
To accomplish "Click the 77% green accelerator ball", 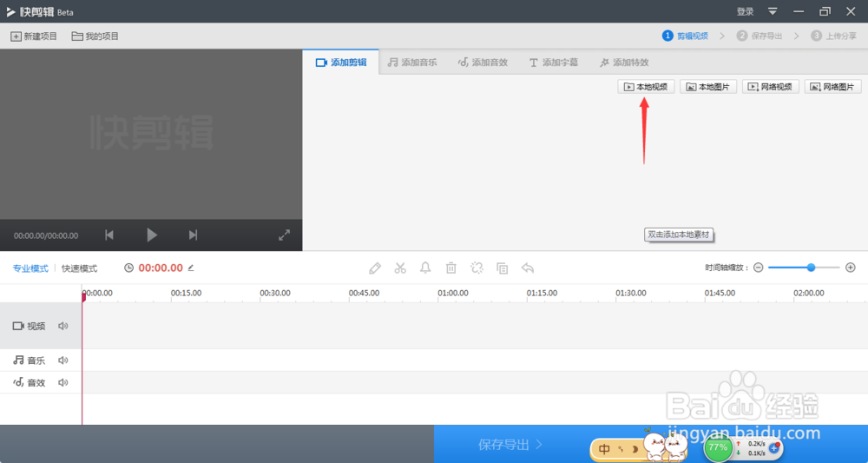I will click(x=718, y=447).
